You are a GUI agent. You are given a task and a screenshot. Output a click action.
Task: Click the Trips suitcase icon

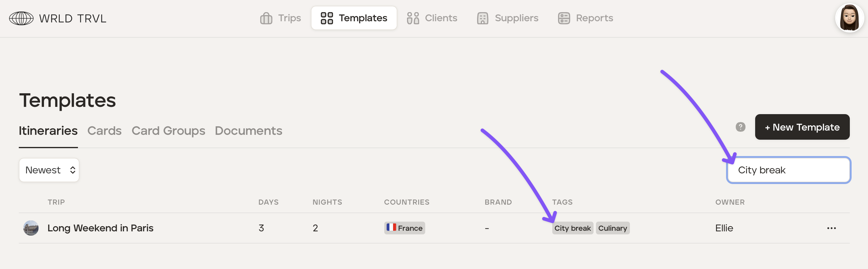point(266,18)
